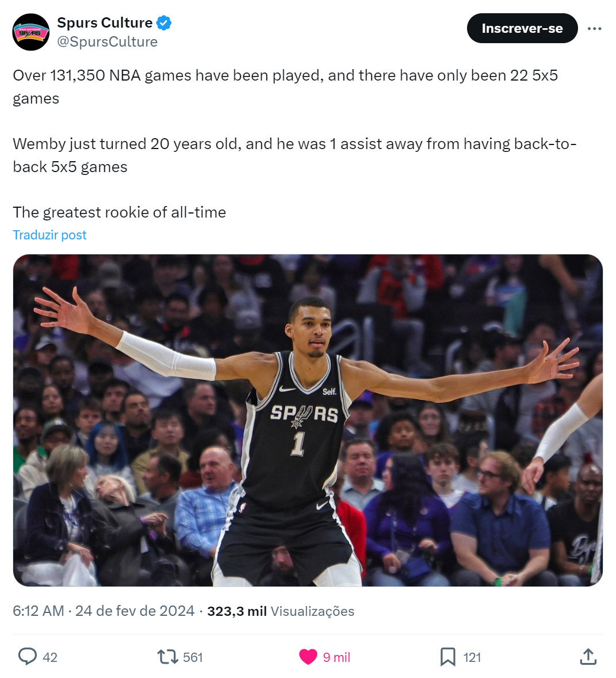
Task: Open the Spurs Culture profile avatar
Action: point(30,32)
